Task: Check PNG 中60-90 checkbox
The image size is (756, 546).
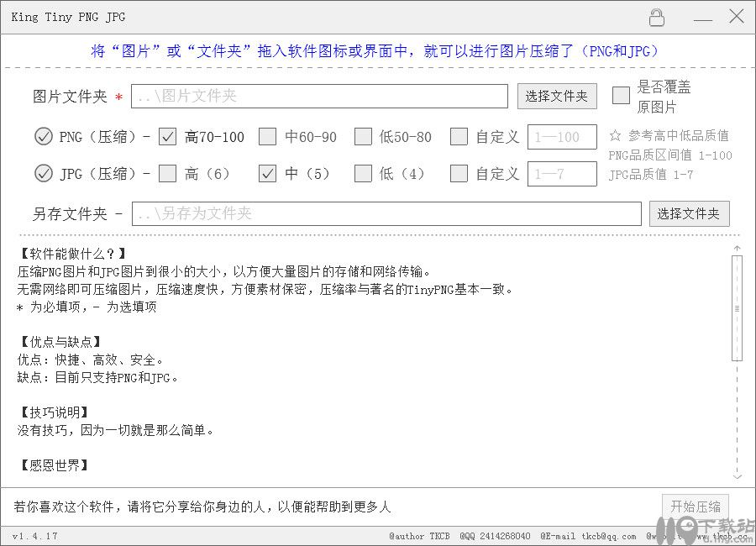Action: click(267, 137)
